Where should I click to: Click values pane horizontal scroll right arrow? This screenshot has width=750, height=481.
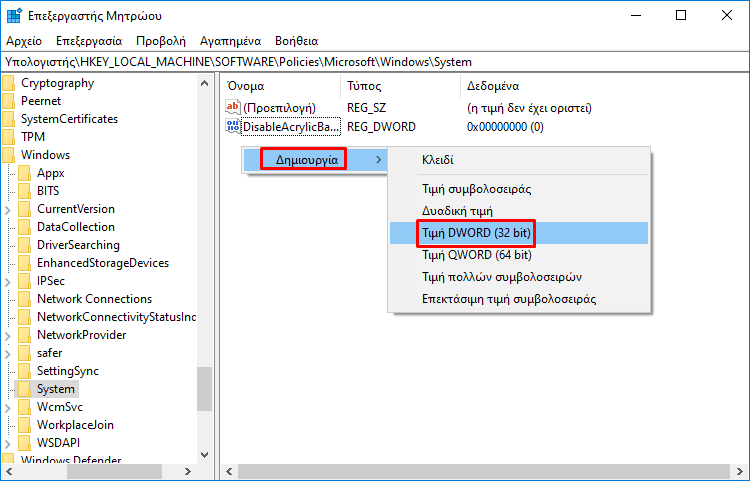coord(740,472)
